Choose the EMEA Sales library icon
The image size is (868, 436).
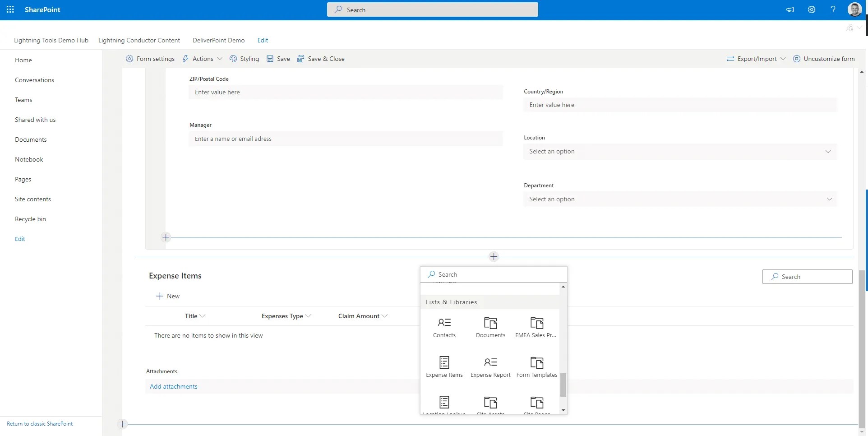(536, 326)
